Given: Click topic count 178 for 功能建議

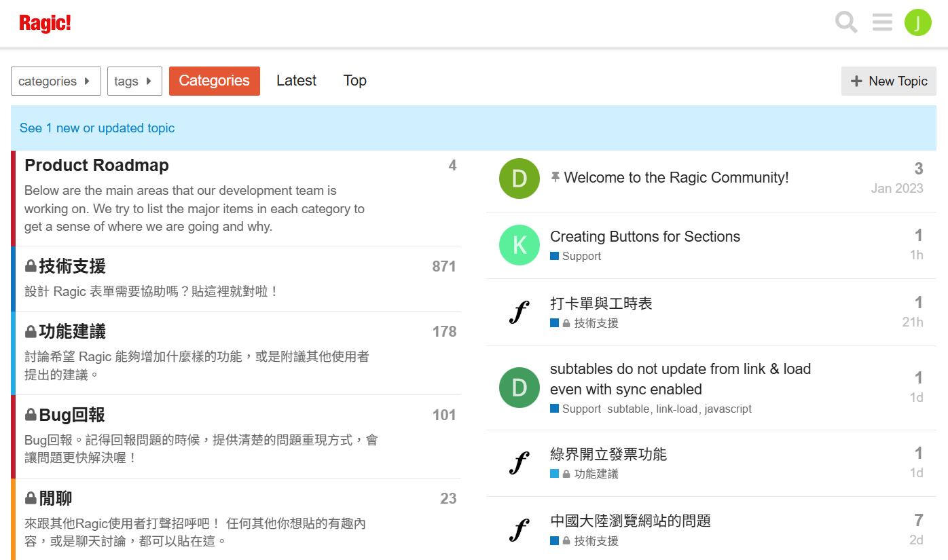Looking at the screenshot, I should coord(444,332).
